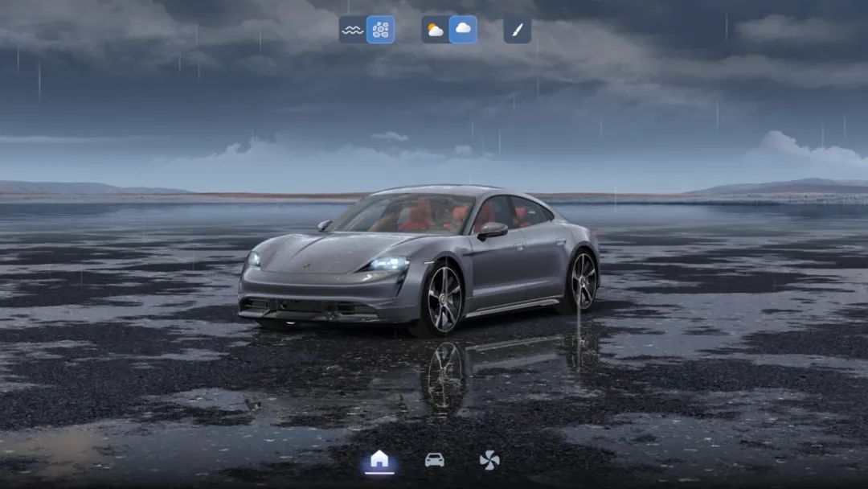Switch terrain to water waves surface
The height and width of the screenshot is (489, 868).
tap(352, 30)
